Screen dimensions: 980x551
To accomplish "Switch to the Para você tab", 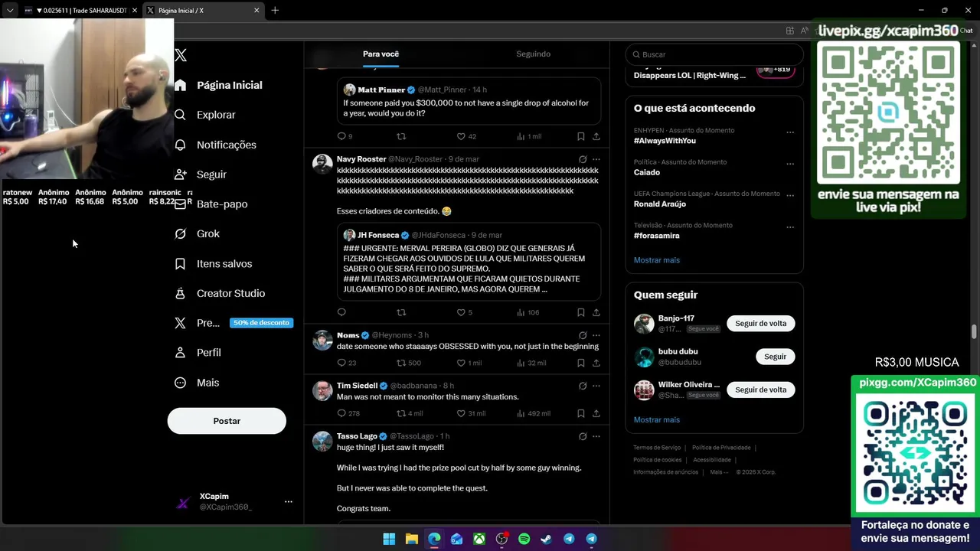I will point(381,54).
